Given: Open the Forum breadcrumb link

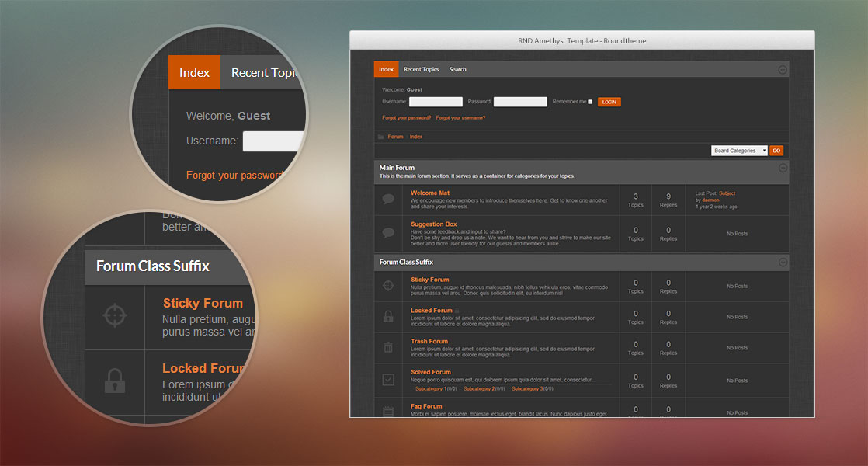Looking at the screenshot, I should [x=395, y=137].
